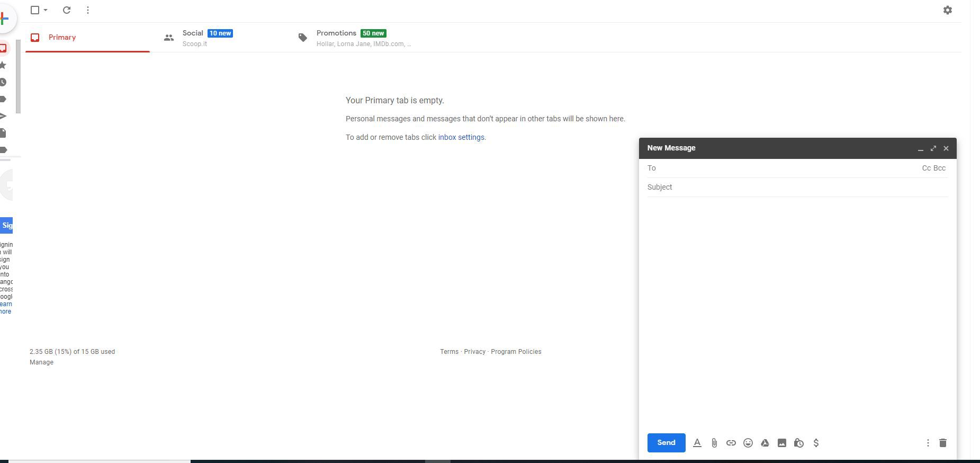Click the Learn more link in sidebar
The image size is (980, 463).
click(6, 308)
